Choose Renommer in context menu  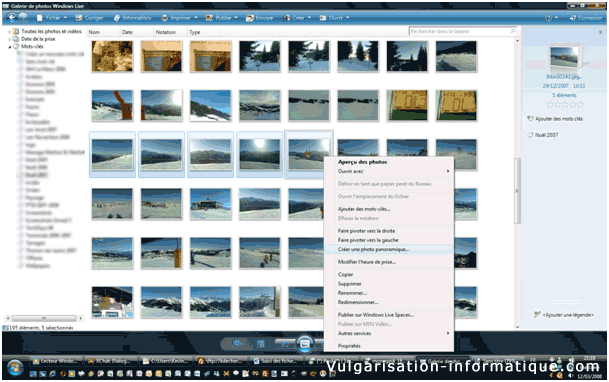(x=389, y=293)
